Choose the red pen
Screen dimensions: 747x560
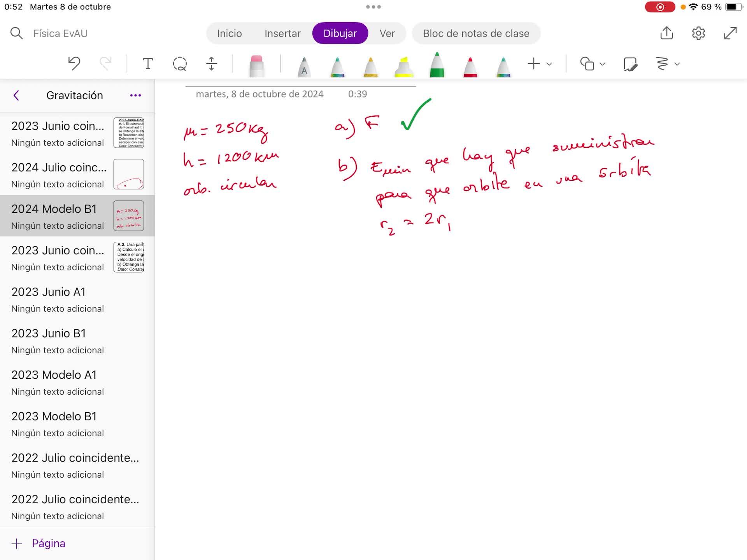470,67
